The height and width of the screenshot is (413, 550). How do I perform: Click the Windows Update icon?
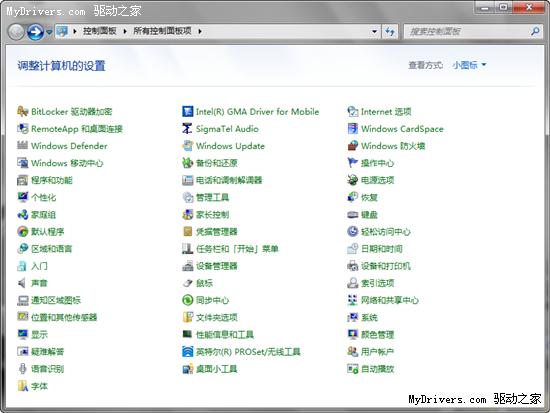point(188,146)
